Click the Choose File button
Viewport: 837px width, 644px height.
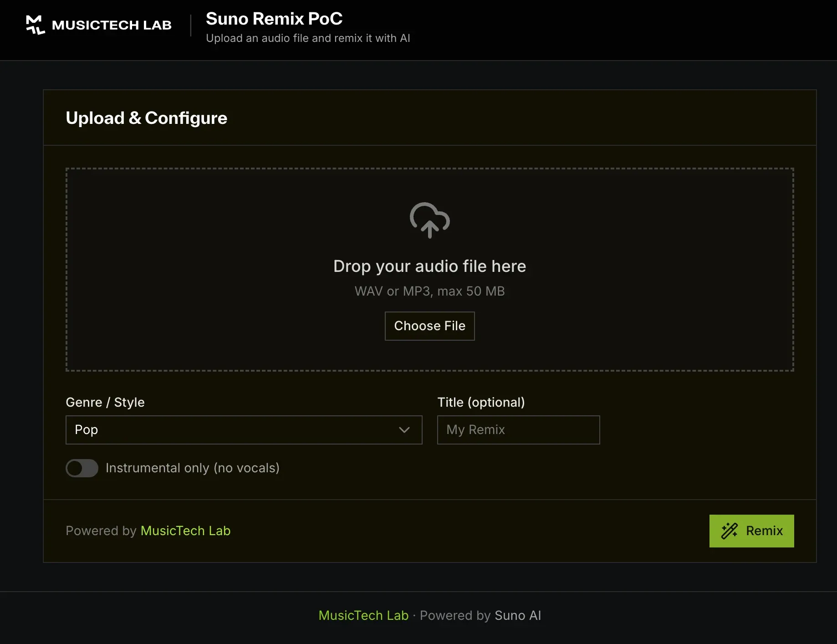point(430,326)
